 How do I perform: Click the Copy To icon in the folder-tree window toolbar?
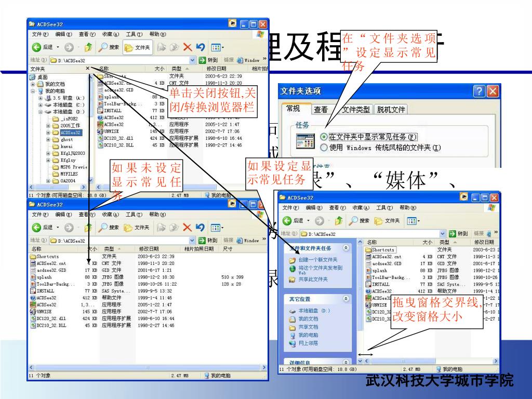click(x=175, y=47)
